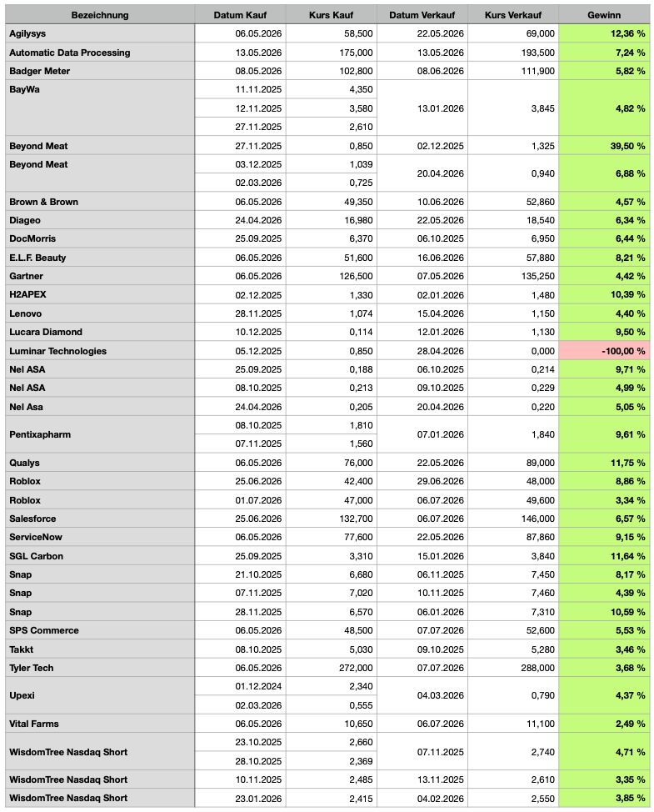Select Upexi purchase date 01.12.2024
654x812 pixels.
[x=240, y=686]
